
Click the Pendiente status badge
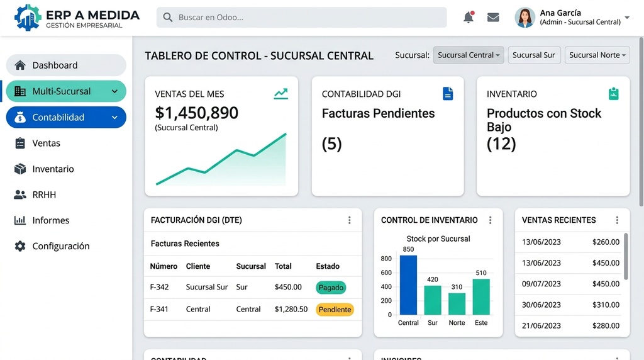coord(335,310)
